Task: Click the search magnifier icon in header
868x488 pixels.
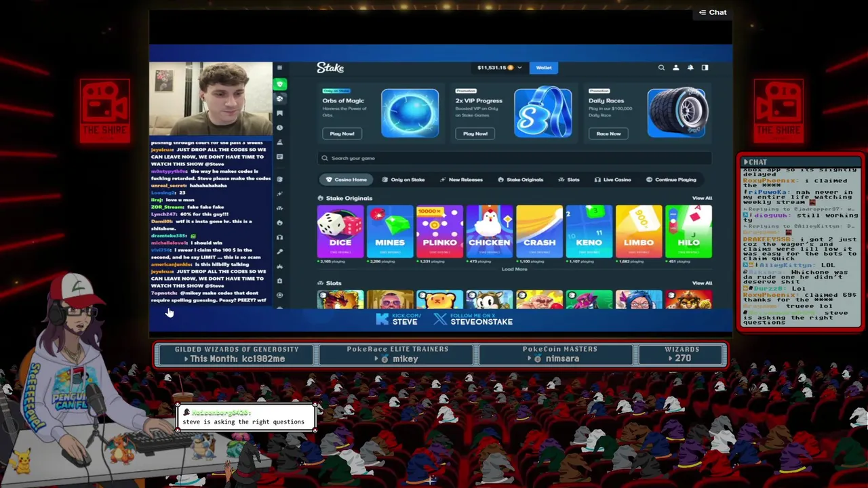Action: pyautogui.click(x=661, y=68)
